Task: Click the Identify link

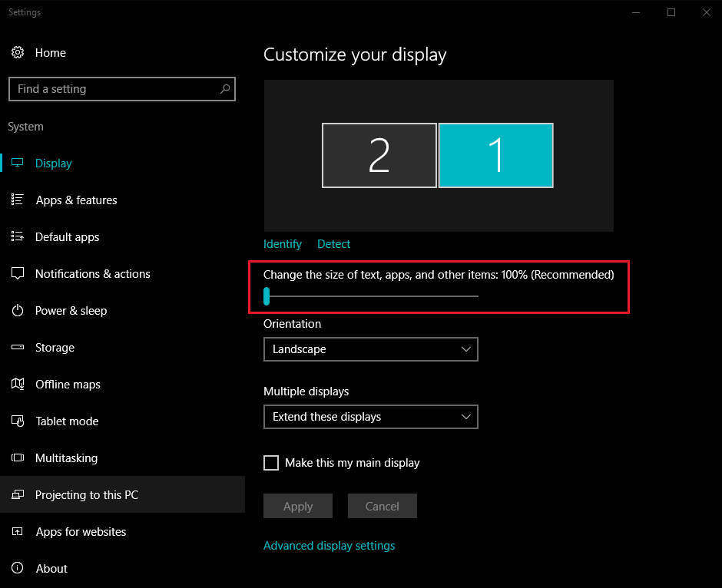Action: click(282, 244)
